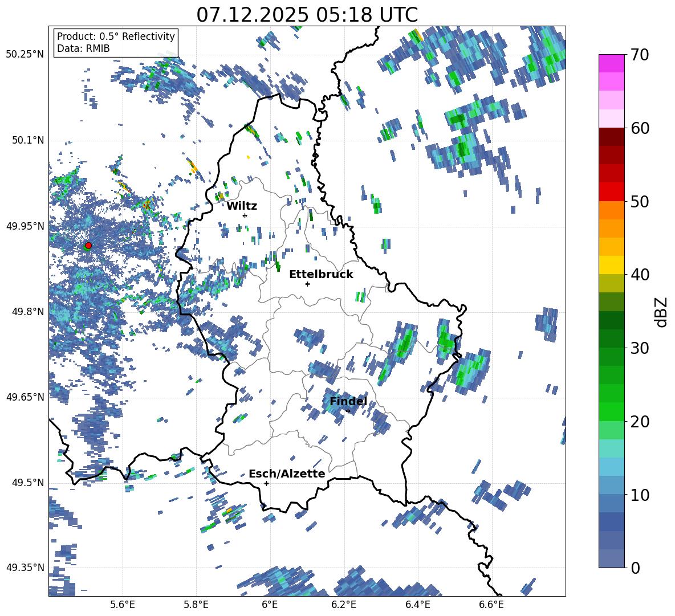675x616 pixels.
Task: Click the Findel station cross marker
Action: [x=348, y=411]
